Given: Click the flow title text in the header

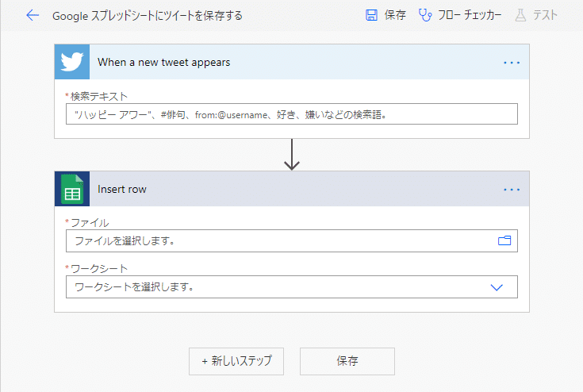Looking at the screenshot, I should point(148,15).
